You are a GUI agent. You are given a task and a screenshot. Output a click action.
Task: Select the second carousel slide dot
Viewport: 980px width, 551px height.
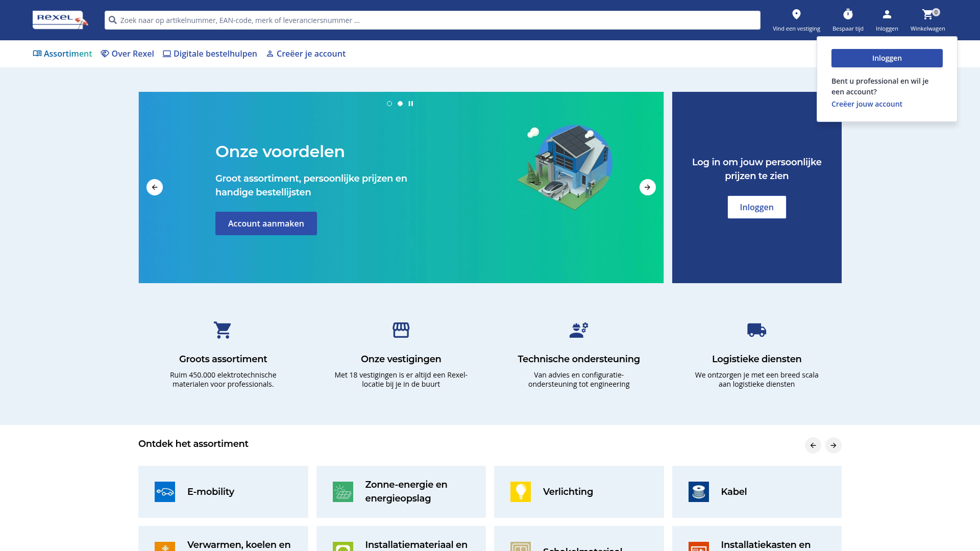coord(400,104)
